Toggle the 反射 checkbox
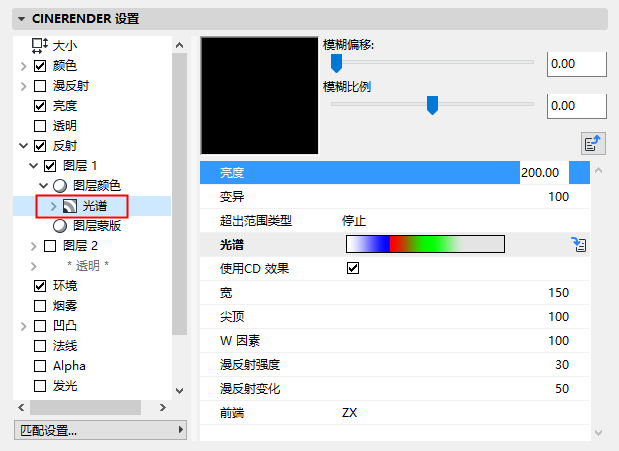The height and width of the screenshot is (451, 619). pyautogui.click(x=40, y=146)
